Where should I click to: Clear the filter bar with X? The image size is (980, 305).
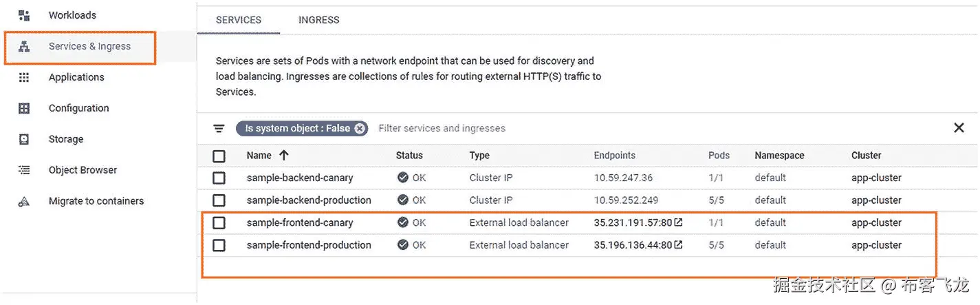click(959, 128)
